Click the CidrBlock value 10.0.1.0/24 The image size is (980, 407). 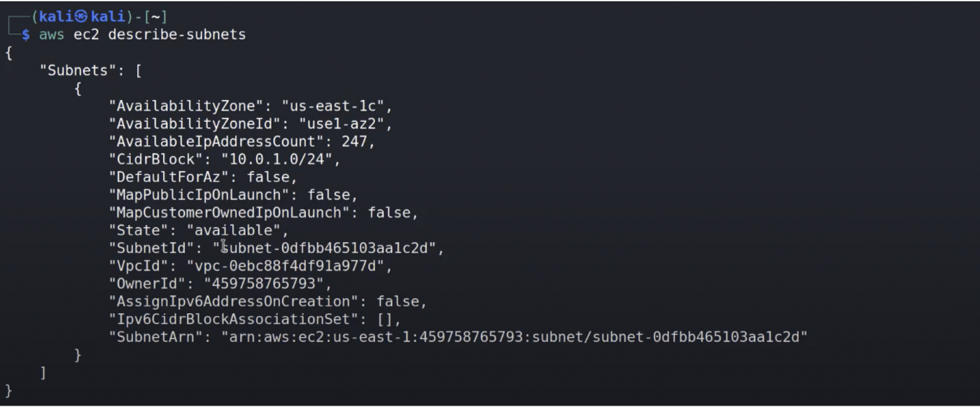pos(281,159)
